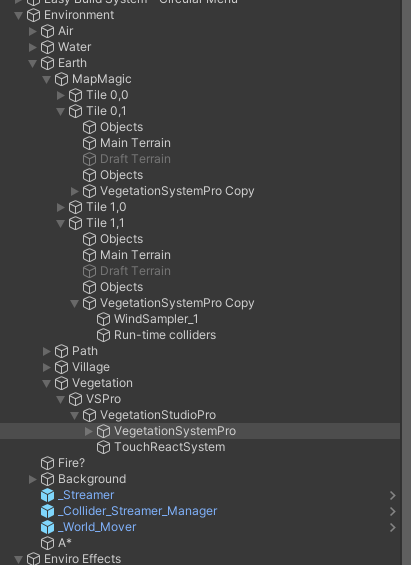Click the _World_Mover prefab cube icon
Screen dimensions: 411x565
(x=47, y=527)
